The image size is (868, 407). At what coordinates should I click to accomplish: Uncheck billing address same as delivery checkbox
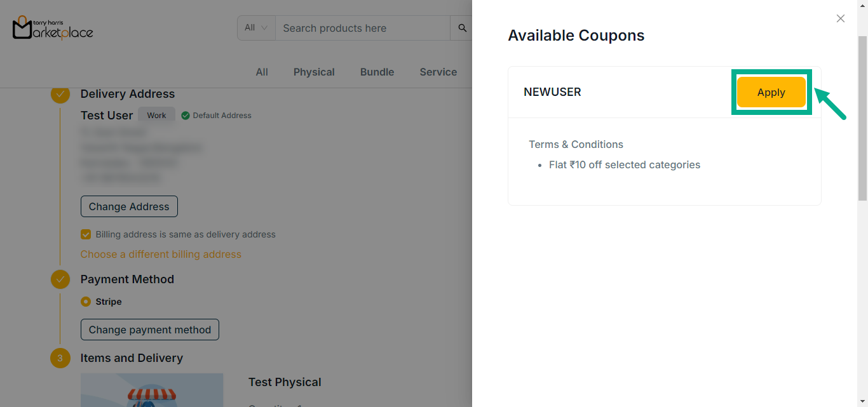[86, 234]
